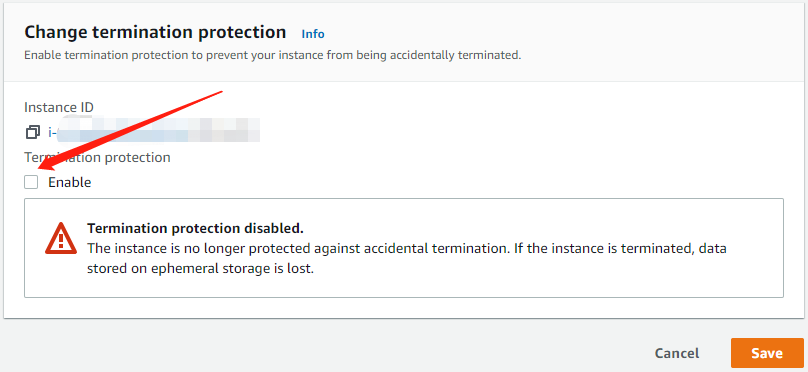The width and height of the screenshot is (808, 372).
Task: Click the Cancel button
Action: 677,353
